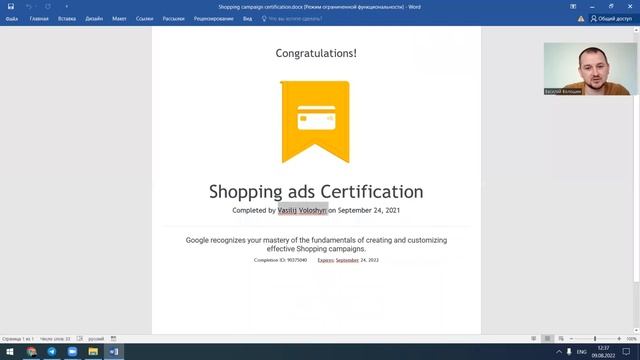Image resolution: width=640 pixels, height=360 pixels.
Task: Switch to the Вставка ribbon tab
Action: click(67, 19)
